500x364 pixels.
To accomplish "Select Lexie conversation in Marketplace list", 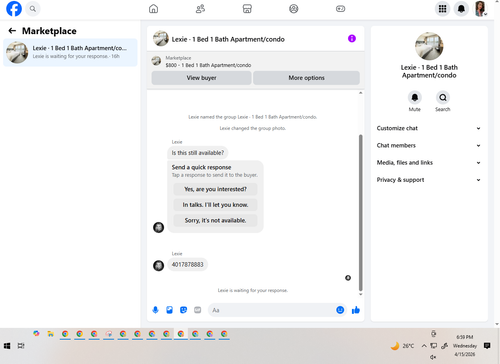I will click(x=70, y=52).
